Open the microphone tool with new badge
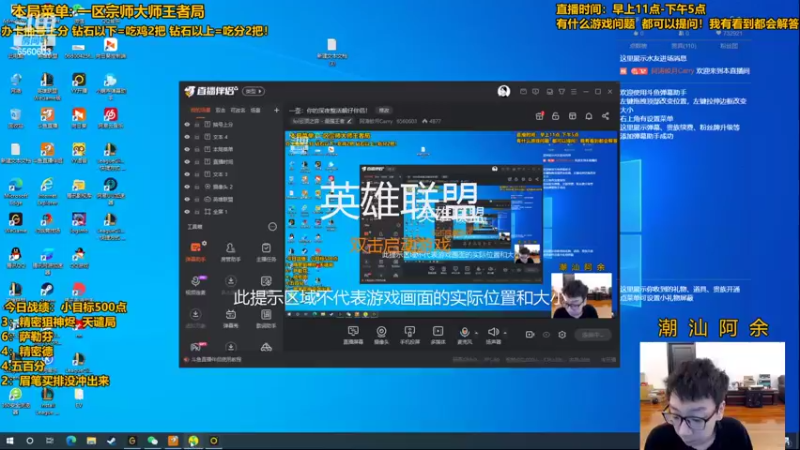 195,285
